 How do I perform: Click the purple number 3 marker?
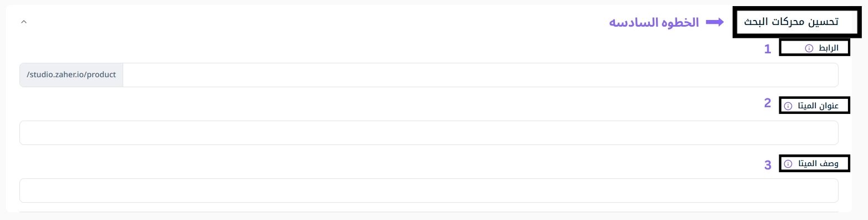point(768,165)
